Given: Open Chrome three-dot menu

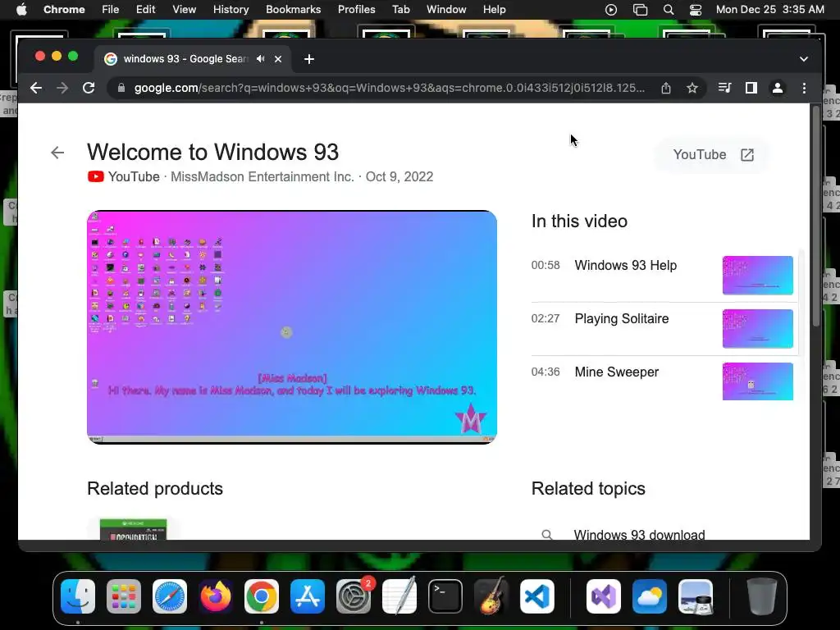Looking at the screenshot, I should tap(804, 88).
